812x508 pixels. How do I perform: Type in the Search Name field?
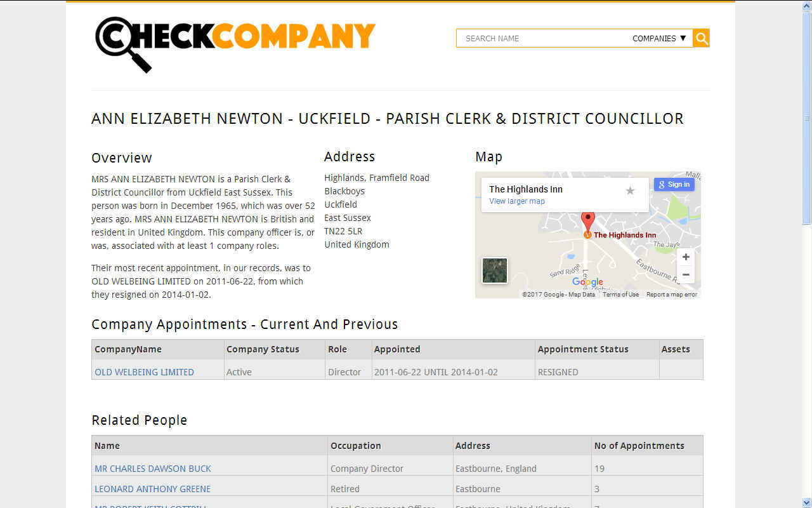coord(539,38)
